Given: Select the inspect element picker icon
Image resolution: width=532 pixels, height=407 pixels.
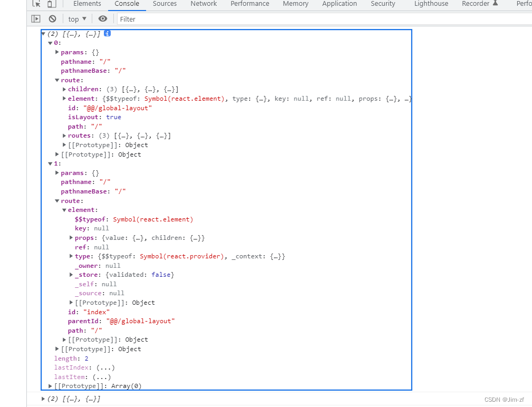Looking at the screenshot, I should coord(36,4).
